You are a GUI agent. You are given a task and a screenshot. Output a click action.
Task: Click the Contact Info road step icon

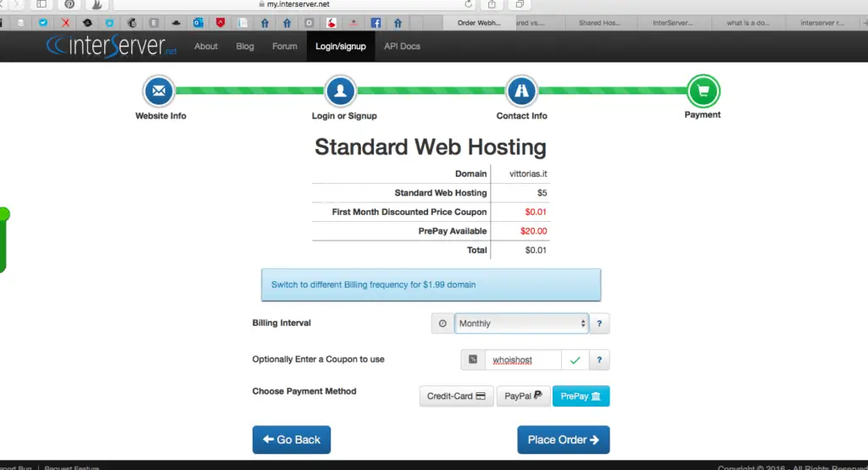(521, 91)
